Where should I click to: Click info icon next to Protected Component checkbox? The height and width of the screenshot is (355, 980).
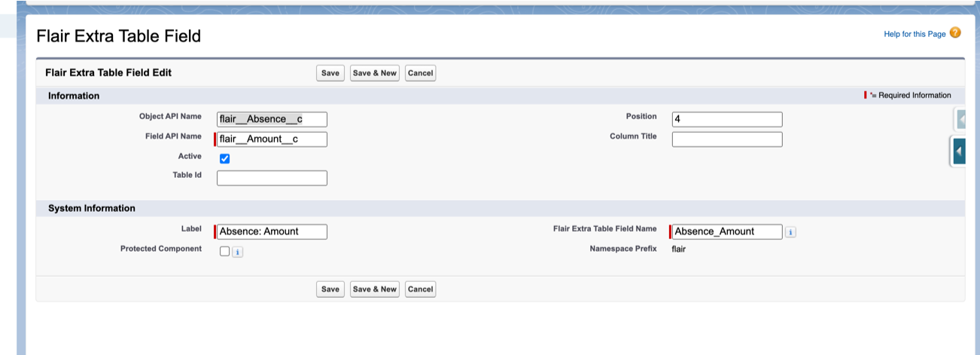click(237, 252)
